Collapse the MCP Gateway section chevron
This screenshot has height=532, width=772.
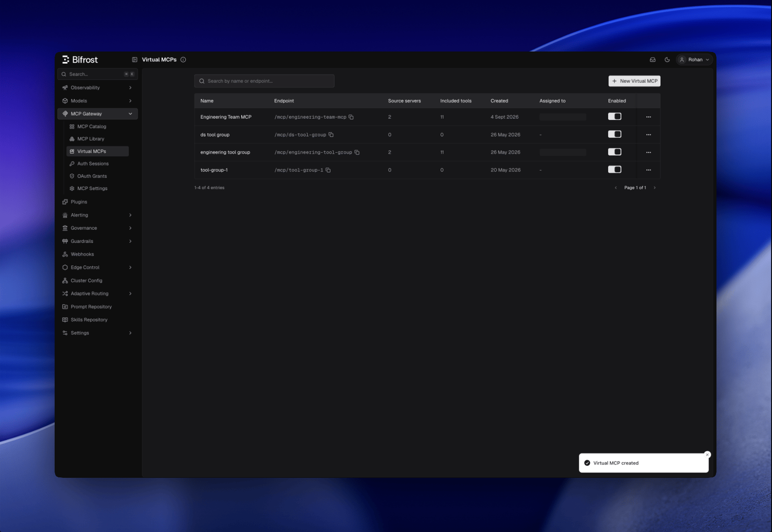[130, 114]
